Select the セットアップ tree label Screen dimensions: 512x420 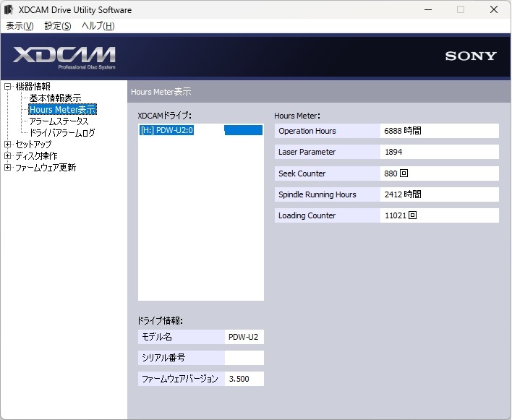point(33,144)
